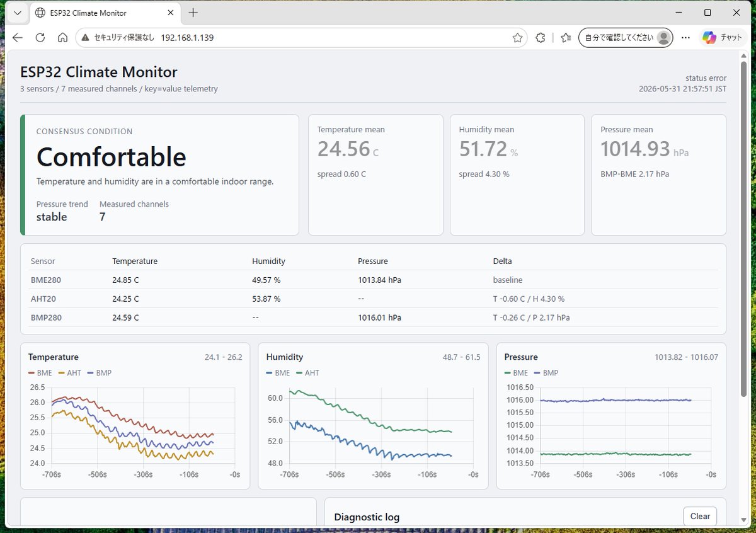The width and height of the screenshot is (756, 533).
Task: Reload the page with the refresh icon
Action: click(x=40, y=38)
